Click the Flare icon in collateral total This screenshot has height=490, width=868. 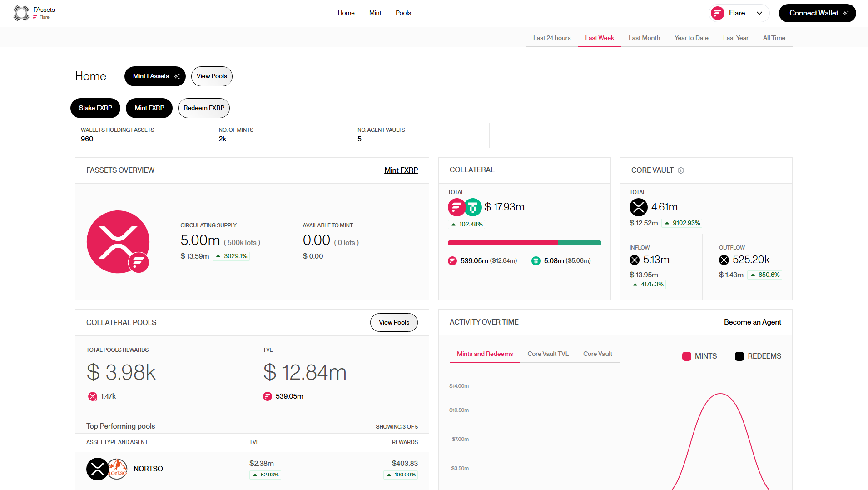pos(456,207)
